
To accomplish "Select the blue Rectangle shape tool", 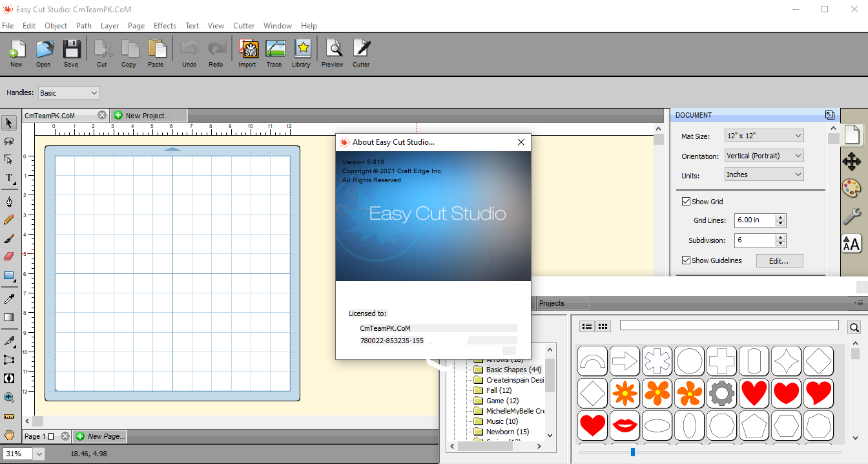I will click(9, 275).
